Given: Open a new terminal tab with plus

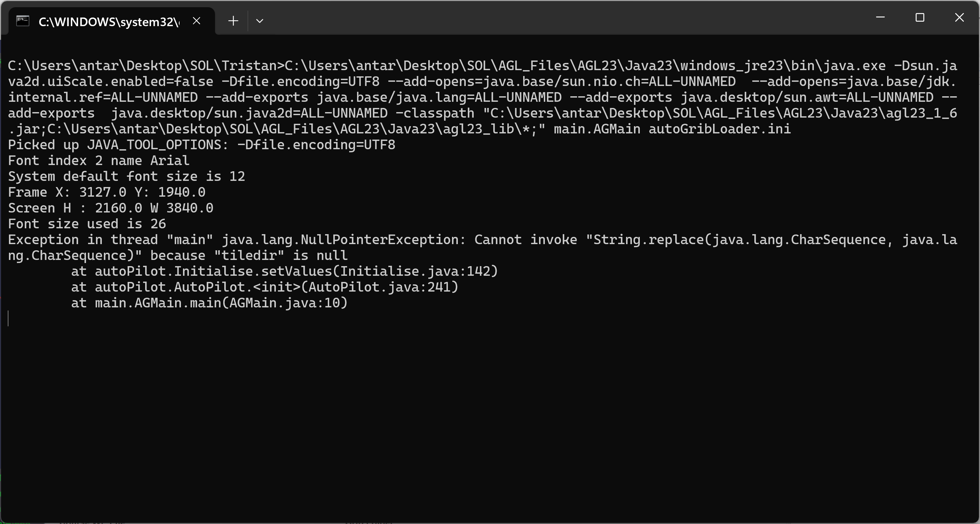Looking at the screenshot, I should [233, 21].
